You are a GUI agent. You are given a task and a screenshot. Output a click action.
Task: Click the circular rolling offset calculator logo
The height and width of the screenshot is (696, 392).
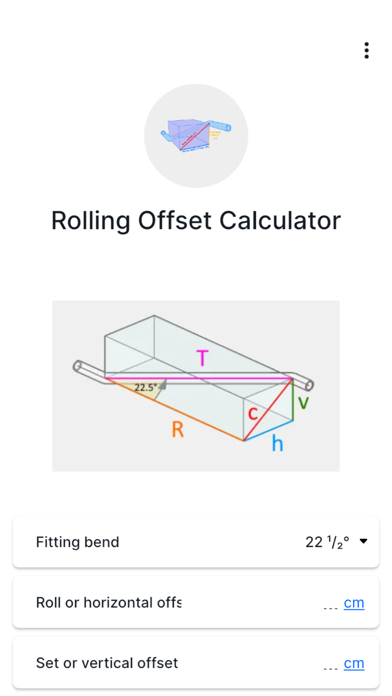pos(196,136)
